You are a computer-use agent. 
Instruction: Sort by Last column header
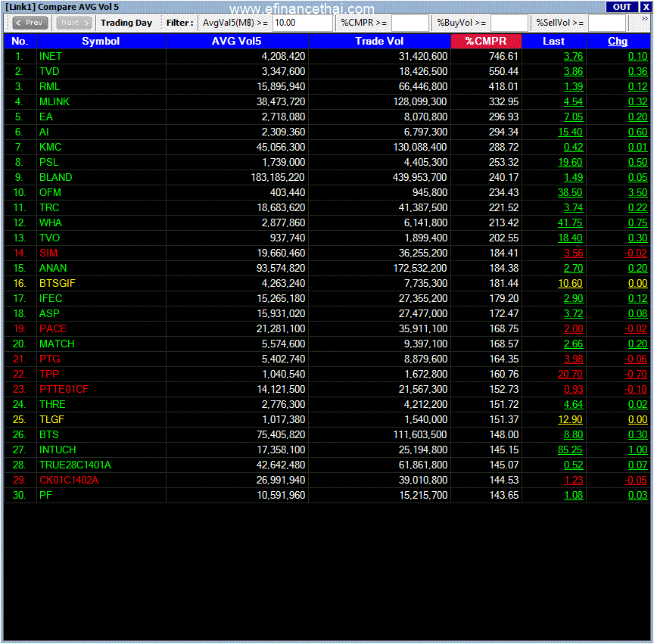[x=554, y=42]
